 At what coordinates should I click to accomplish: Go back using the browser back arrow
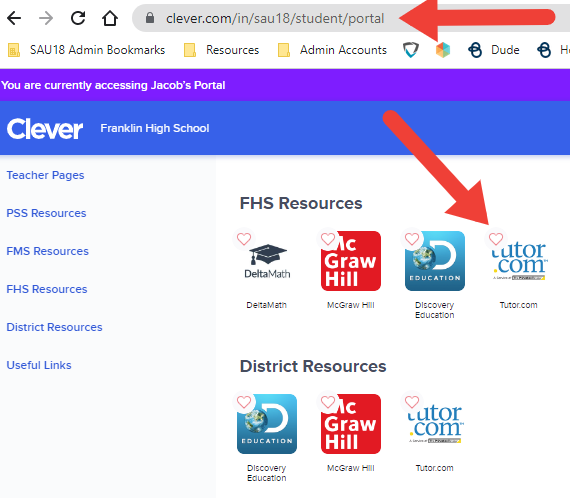(x=14, y=18)
